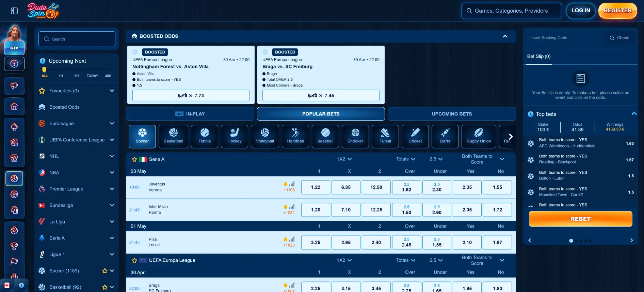Viewport: 644px width, 292px height.
Task: Select the TODAY upcoming time filter
Action: click(92, 76)
